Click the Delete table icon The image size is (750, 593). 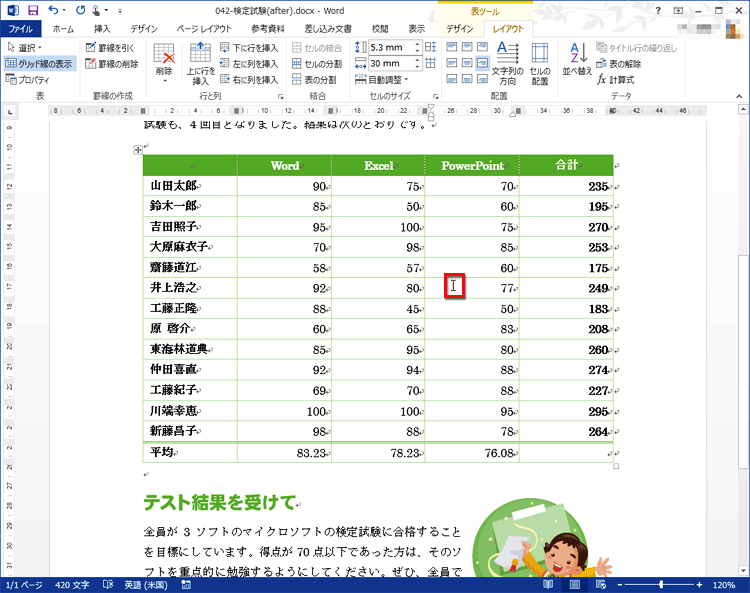coord(164,53)
